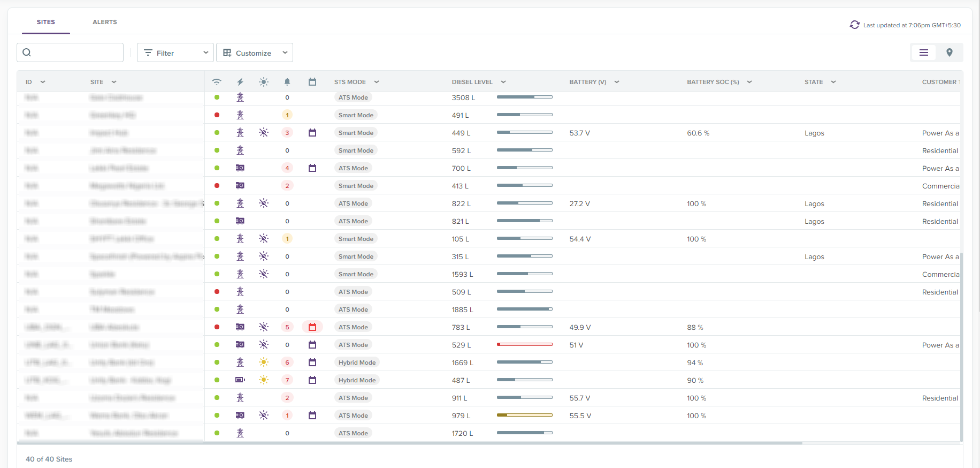Expand the BATTERY SOC (%) column chevron
Screen dimensions: 980x468
(x=749, y=82)
